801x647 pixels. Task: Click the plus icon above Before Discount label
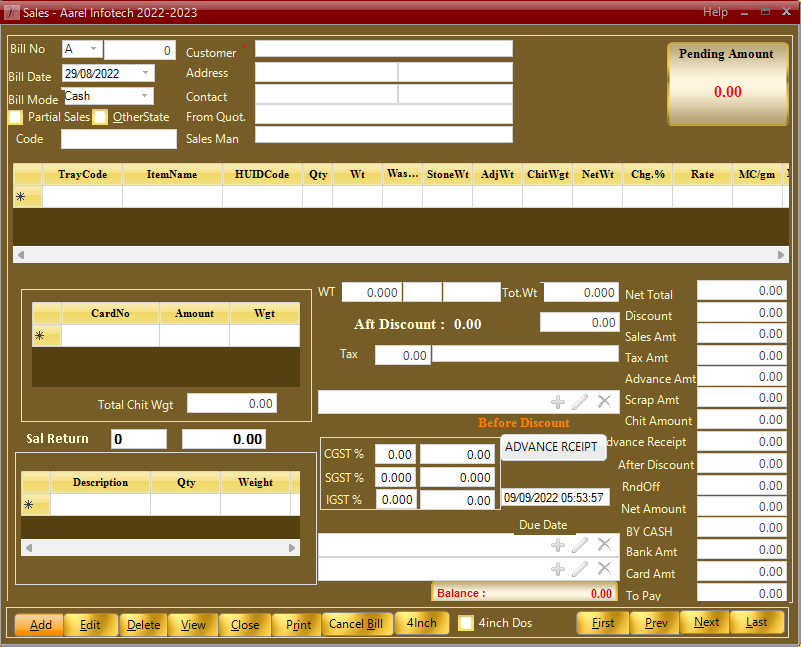pos(558,402)
